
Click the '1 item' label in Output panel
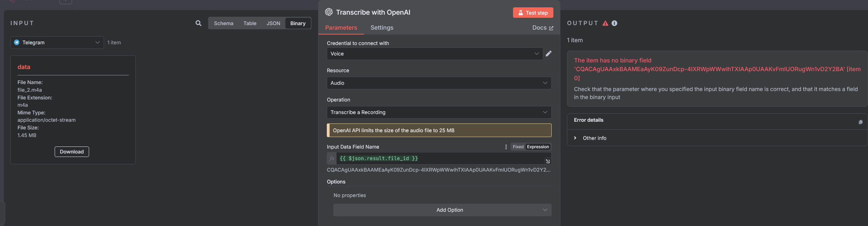click(575, 40)
